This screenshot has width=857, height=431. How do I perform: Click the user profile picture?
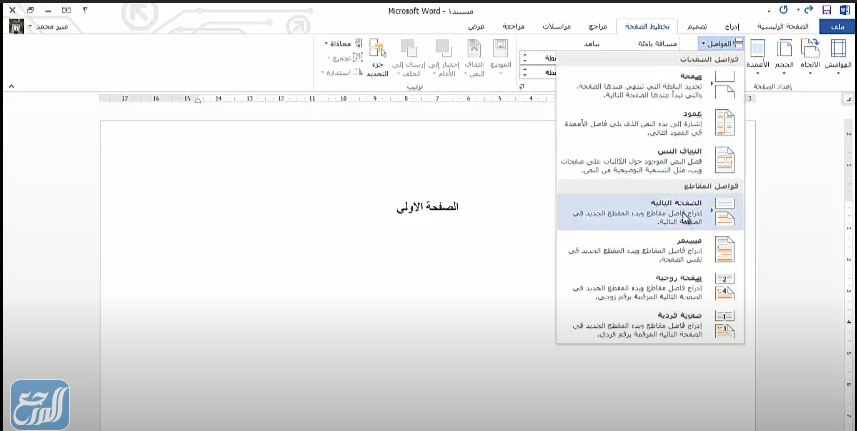point(17,26)
